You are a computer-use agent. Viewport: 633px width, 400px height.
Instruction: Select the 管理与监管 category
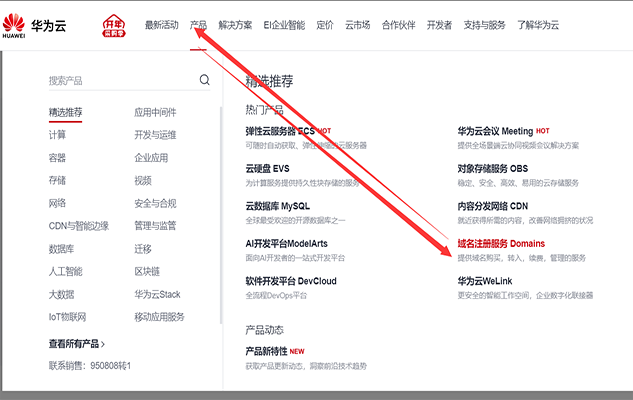click(155, 226)
